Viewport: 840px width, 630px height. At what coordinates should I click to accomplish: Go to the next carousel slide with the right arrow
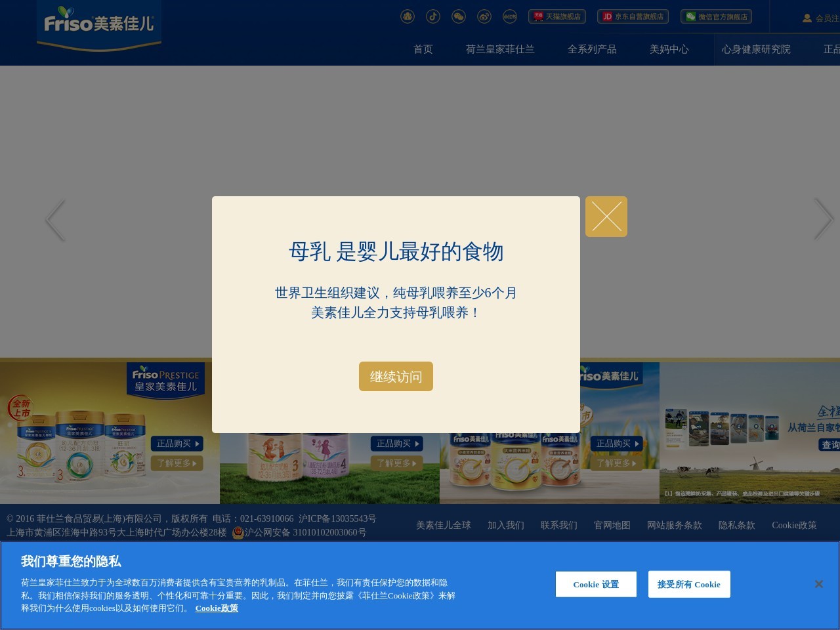(x=823, y=219)
